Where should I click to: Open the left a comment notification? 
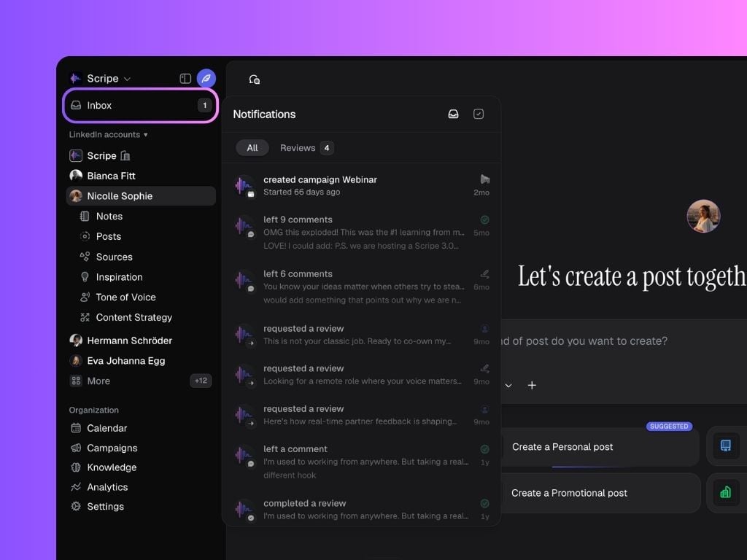pos(361,462)
